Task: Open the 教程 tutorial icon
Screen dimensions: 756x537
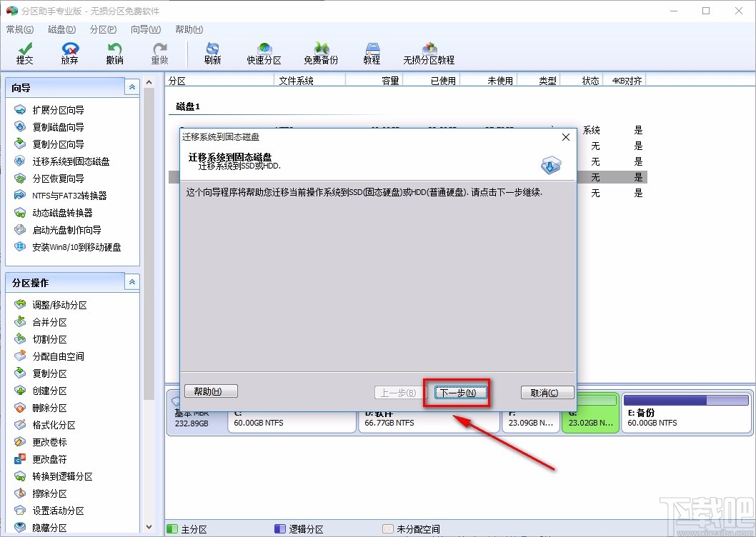Action: pyautogui.click(x=372, y=53)
